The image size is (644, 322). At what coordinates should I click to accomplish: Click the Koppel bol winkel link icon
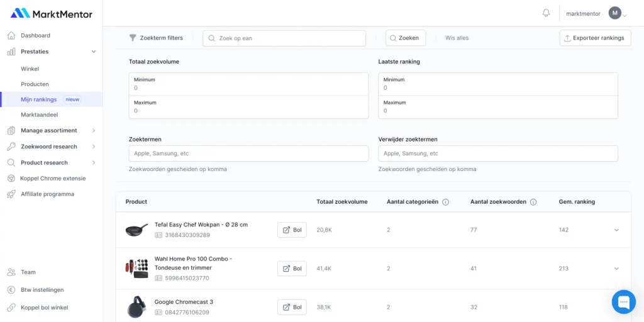(x=11, y=308)
